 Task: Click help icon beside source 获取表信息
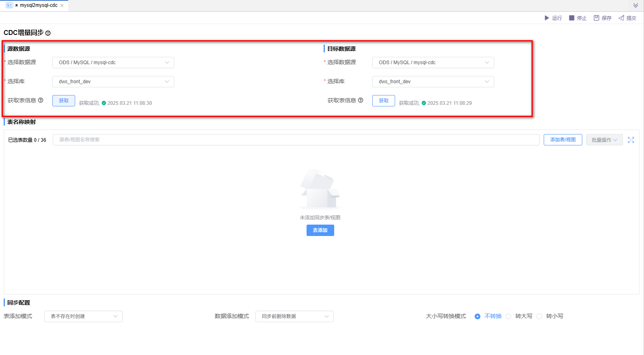coord(41,100)
